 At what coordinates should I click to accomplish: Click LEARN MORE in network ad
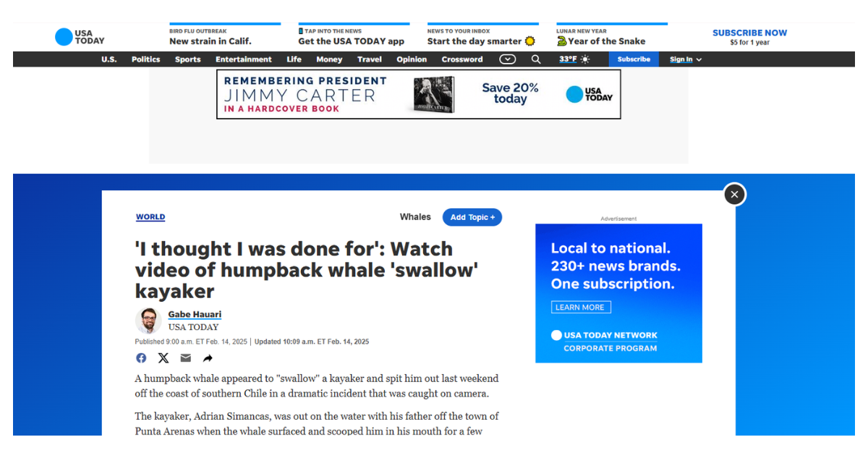[x=581, y=307]
